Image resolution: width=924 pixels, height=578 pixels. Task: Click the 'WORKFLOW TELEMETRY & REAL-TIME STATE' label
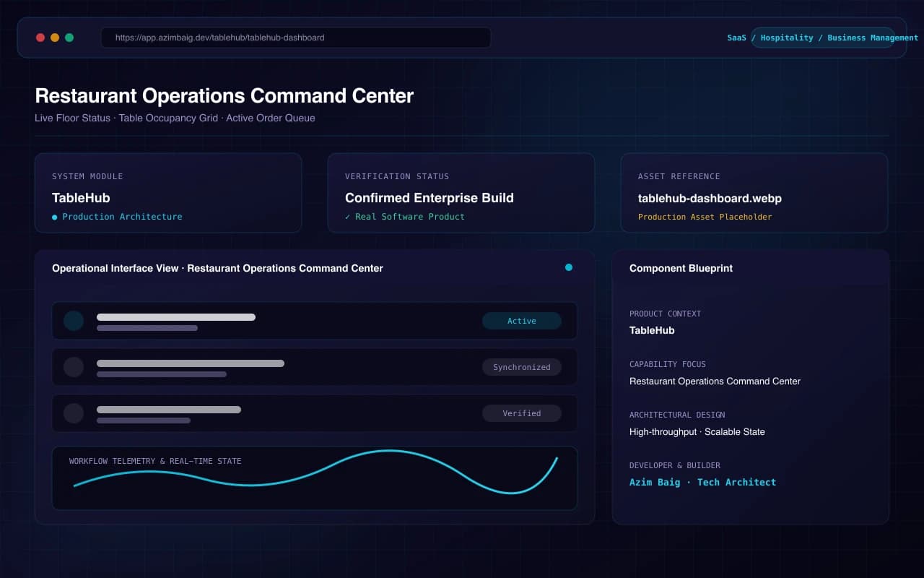[155, 461]
